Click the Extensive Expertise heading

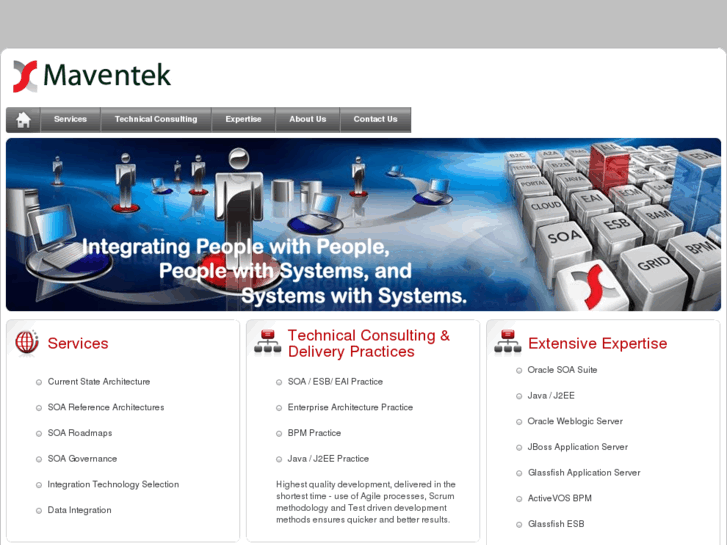coord(597,343)
